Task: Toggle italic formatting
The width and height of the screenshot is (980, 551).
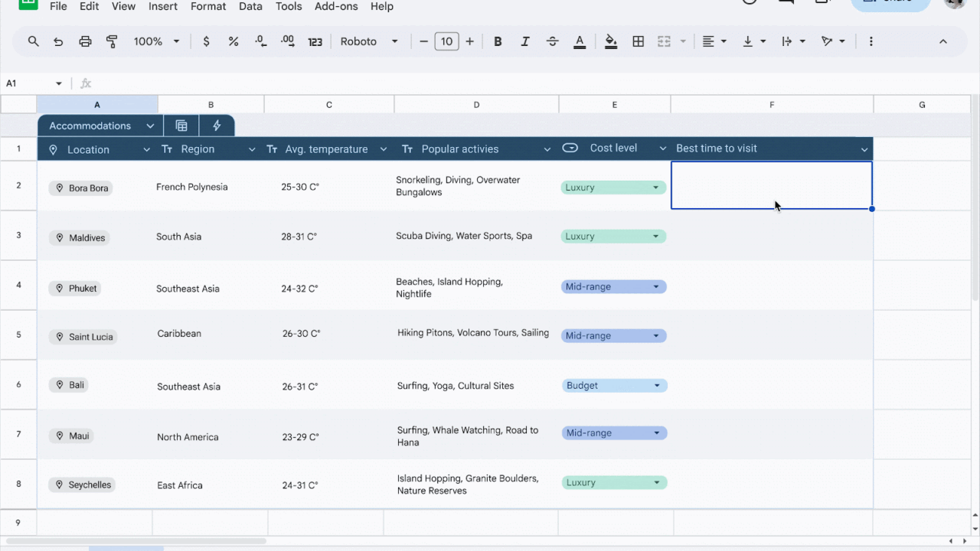Action: pos(524,42)
